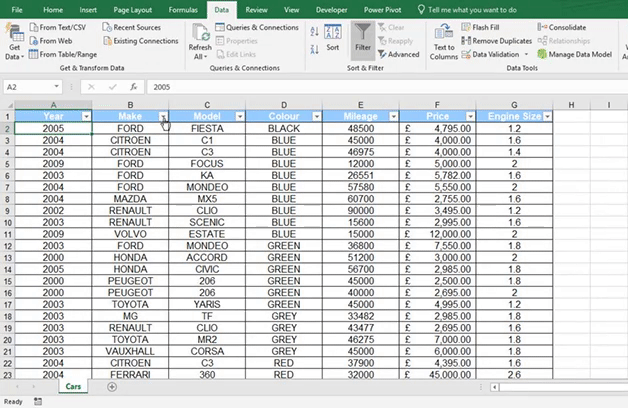
Task: Expand the Colour column filter arrow
Action: click(316, 116)
